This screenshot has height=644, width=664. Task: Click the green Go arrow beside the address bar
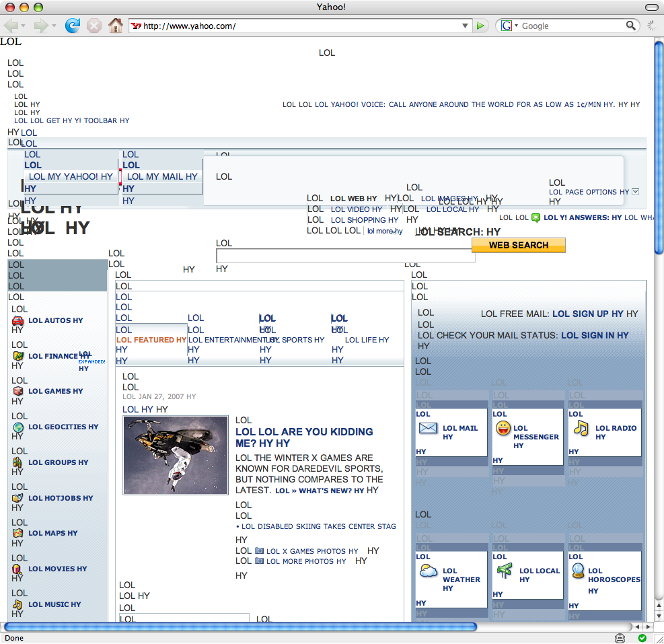(480, 26)
